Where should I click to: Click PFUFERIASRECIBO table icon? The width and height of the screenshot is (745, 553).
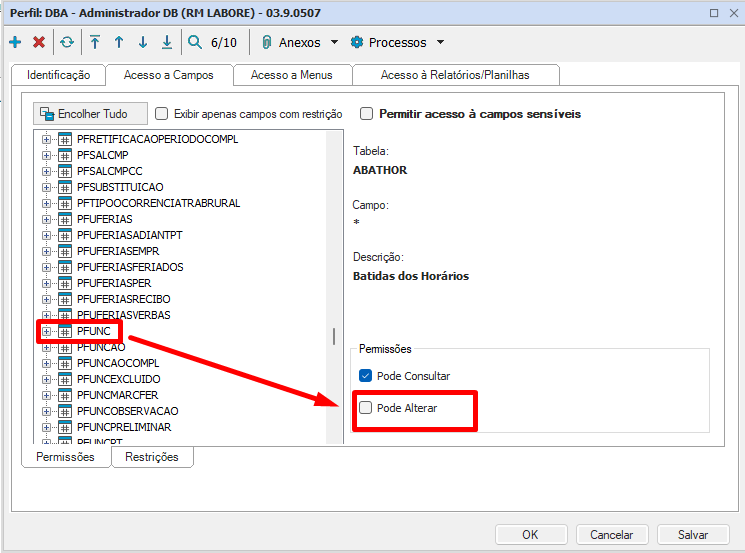65,299
